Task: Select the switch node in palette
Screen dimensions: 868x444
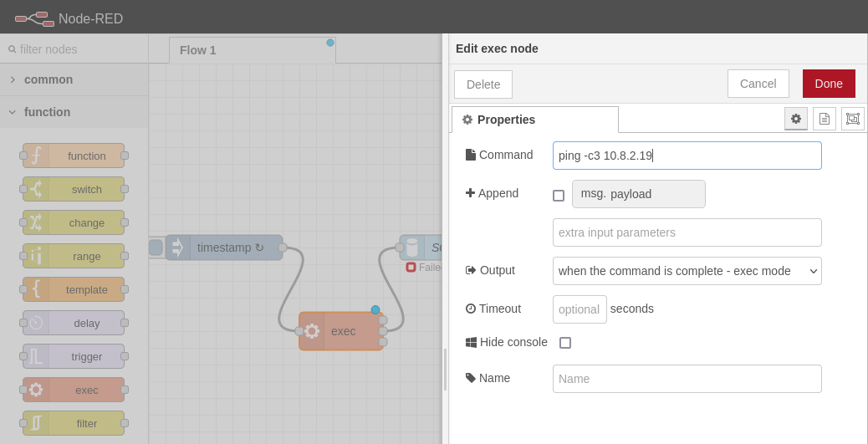Action: 74,189
